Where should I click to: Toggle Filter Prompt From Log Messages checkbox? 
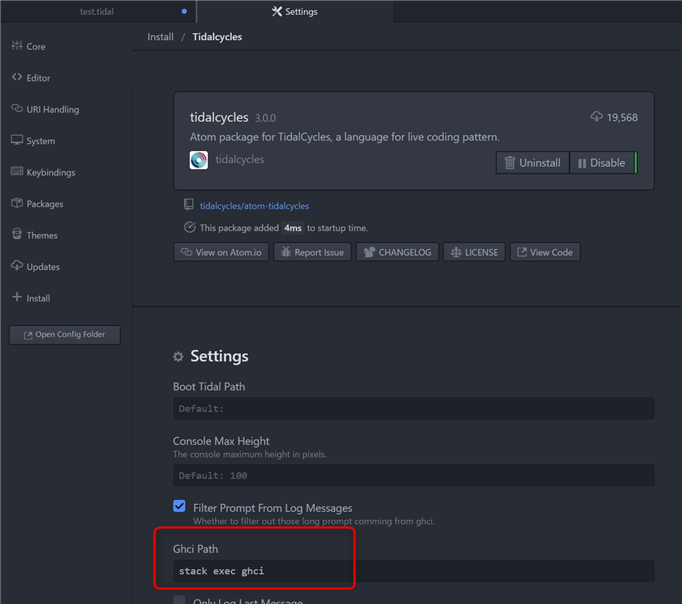[x=179, y=506]
